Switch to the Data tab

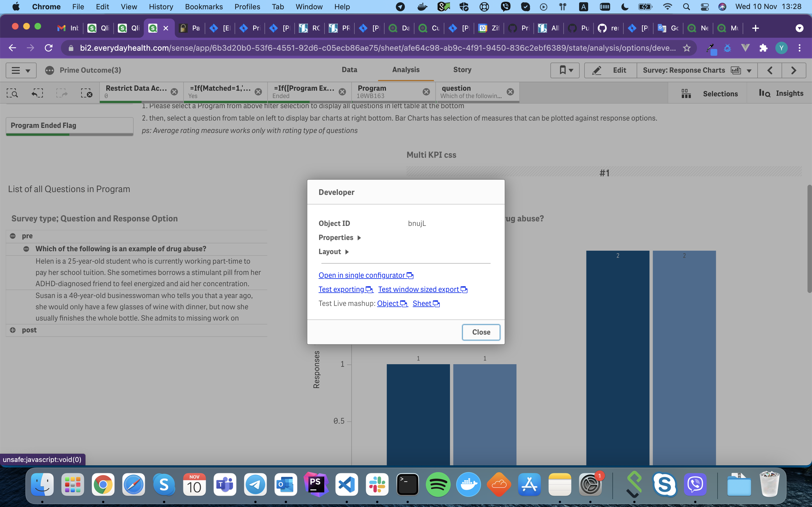[349, 70]
